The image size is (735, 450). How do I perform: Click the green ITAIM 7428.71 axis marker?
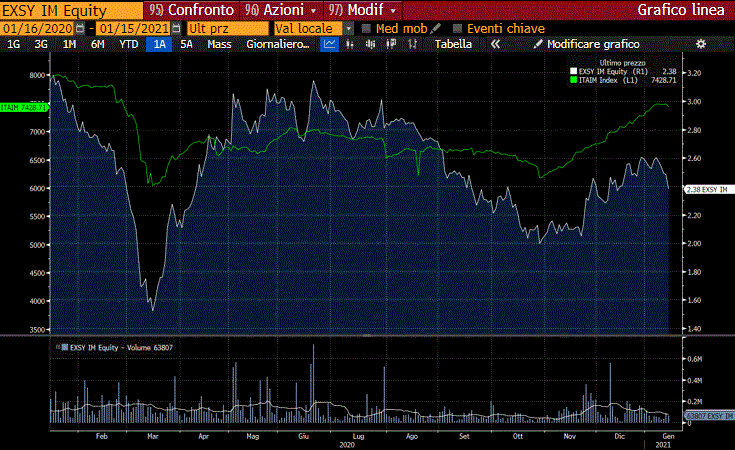(x=24, y=108)
